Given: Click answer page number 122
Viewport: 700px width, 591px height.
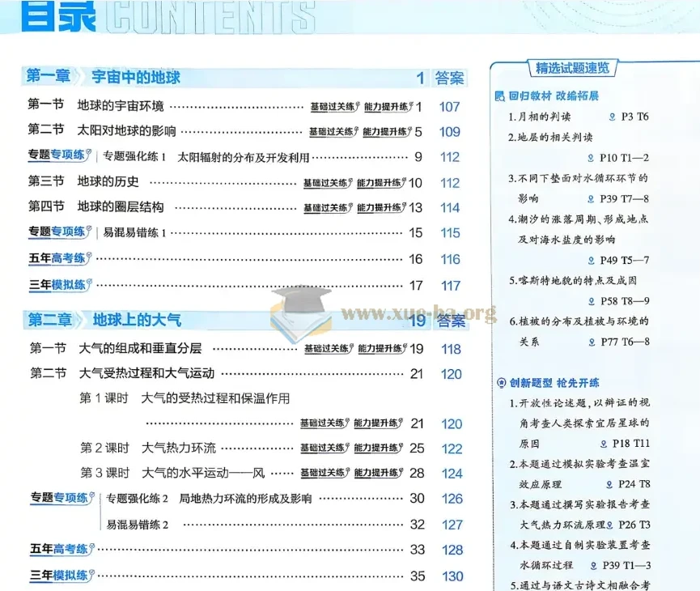Looking at the screenshot, I should (x=452, y=449).
